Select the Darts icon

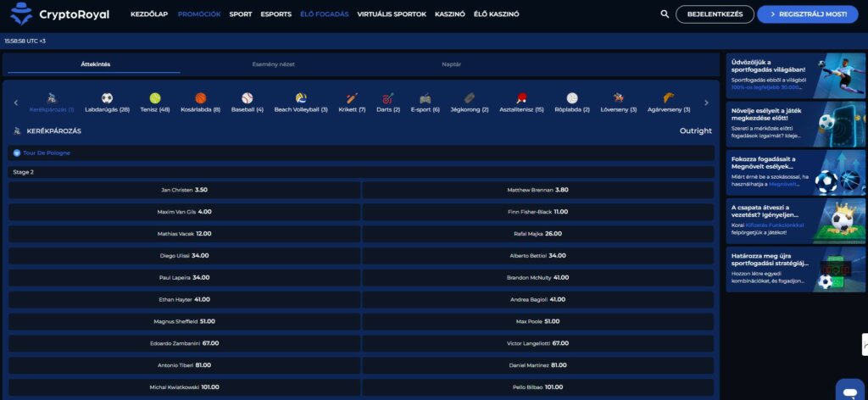pyautogui.click(x=388, y=98)
